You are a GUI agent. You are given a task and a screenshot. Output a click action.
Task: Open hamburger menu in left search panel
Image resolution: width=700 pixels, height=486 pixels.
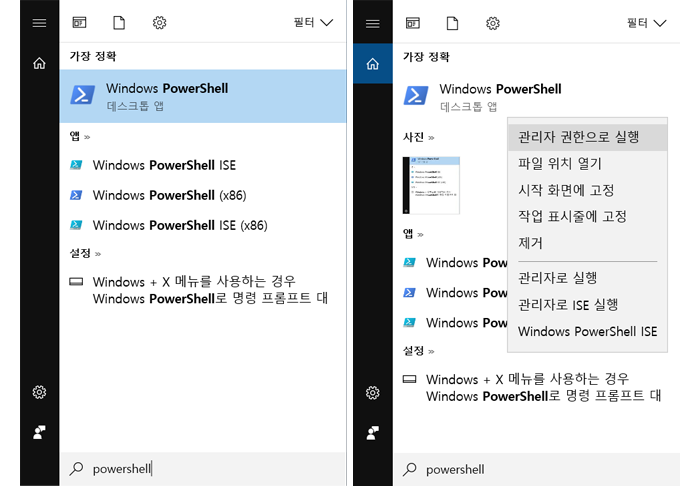(39, 23)
